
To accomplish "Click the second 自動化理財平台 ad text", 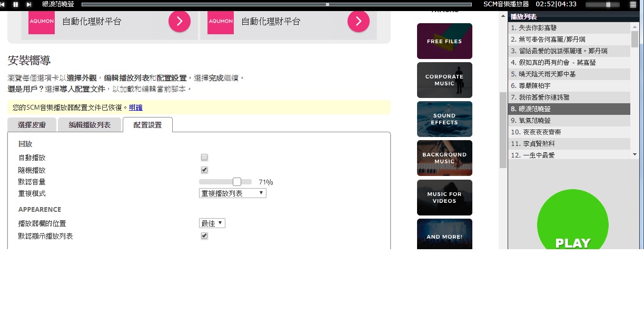I will (271, 22).
